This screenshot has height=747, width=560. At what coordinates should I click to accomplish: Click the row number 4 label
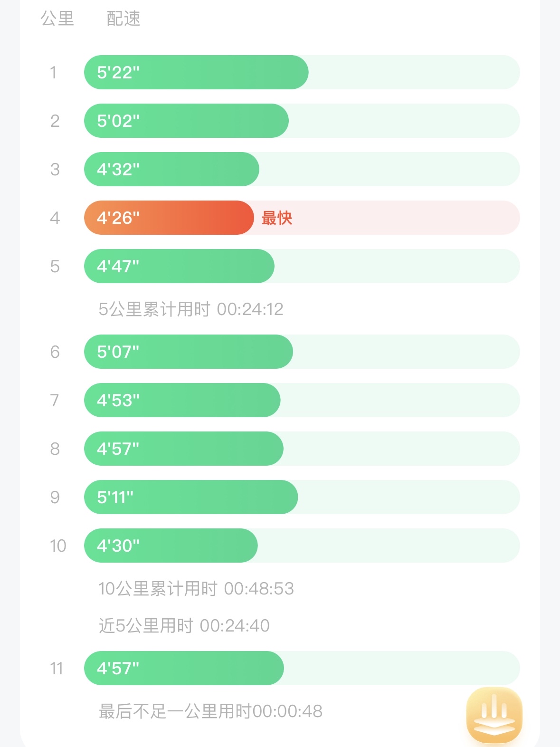tap(55, 218)
